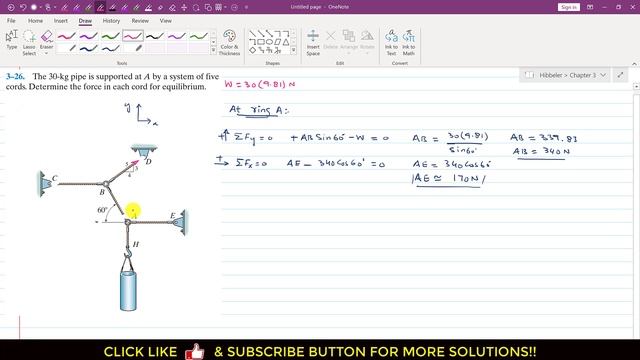
Task: Switch to the Insert tab
Action: pos(61,21)
